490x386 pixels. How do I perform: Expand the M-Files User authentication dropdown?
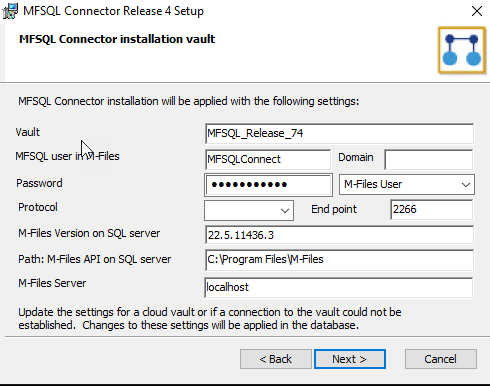click(407, 184)
